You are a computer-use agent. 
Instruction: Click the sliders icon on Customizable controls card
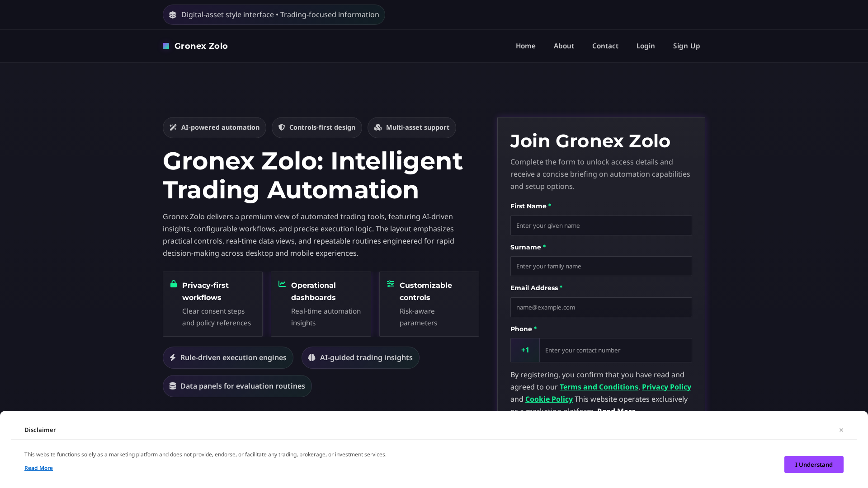point(390,284)
